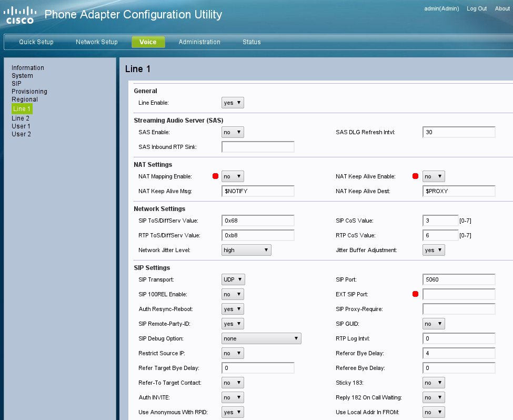This screenshot has width=513, height=420.
Task: Click the RTP ToS/DiffServ Value field
Action: coord(258,235)
